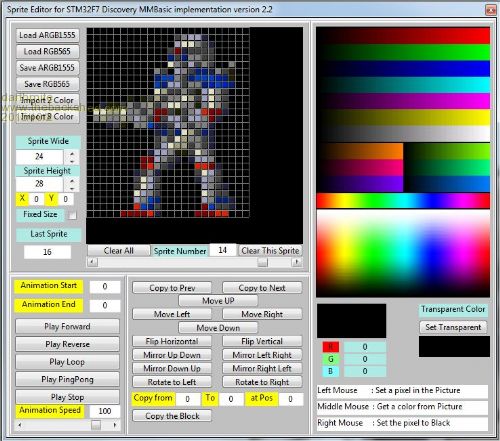This screenshot has width=500, height=441.
Task: Click the animation speed scrollbar right arrow
Action: [x=115, y=425]
